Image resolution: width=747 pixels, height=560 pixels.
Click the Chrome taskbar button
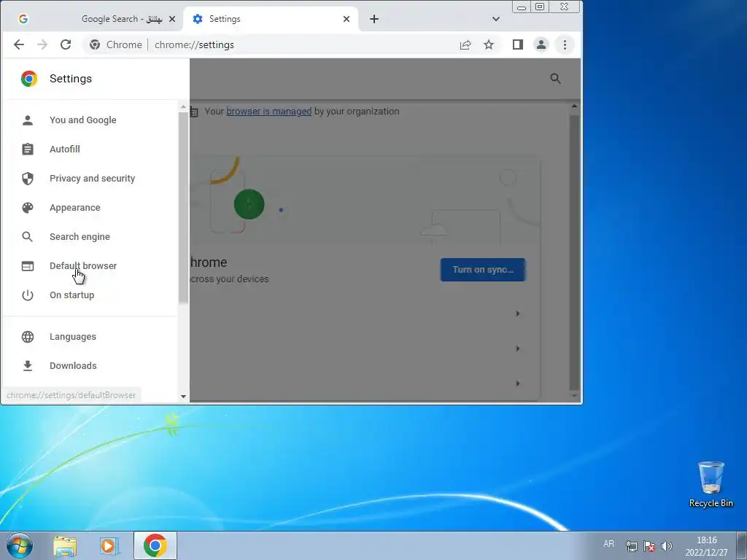coord(155,545)
